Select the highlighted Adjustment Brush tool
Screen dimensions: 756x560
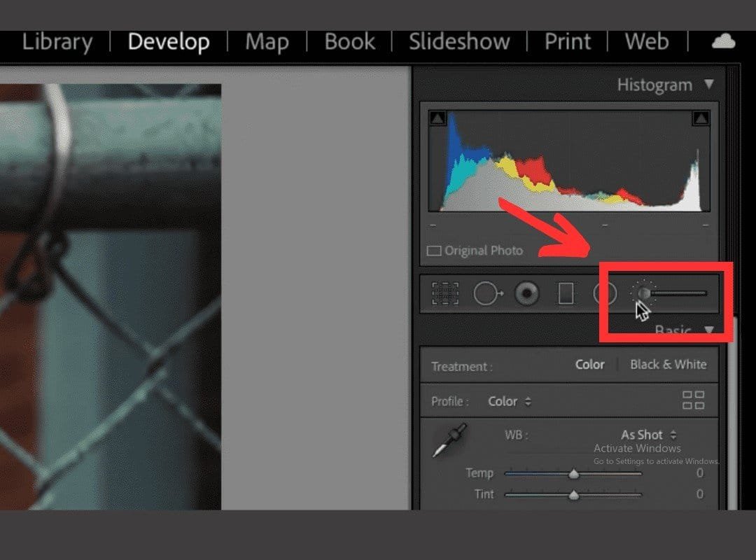coord(642,293)
